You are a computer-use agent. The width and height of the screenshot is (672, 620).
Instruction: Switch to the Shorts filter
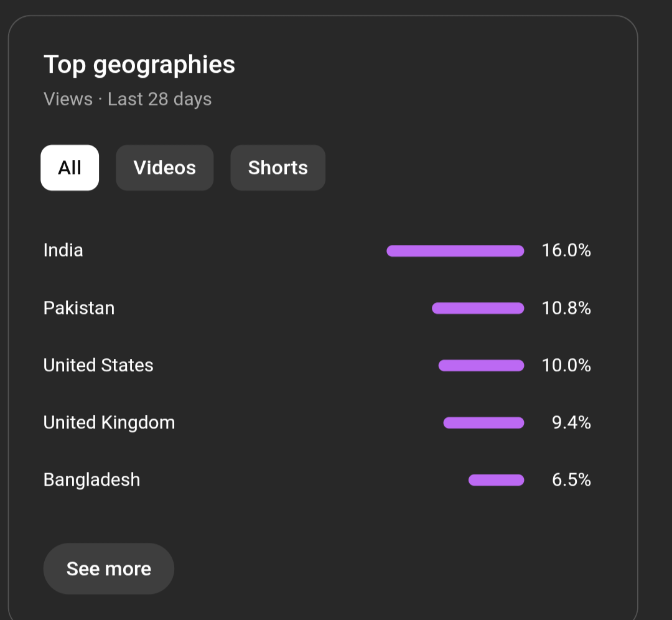(278, 168)
